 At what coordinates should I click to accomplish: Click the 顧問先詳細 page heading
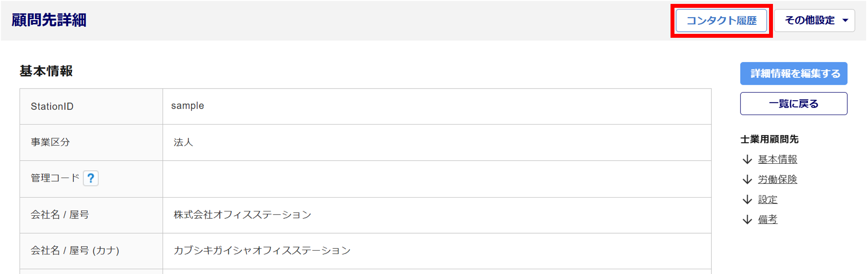point(49,20)
